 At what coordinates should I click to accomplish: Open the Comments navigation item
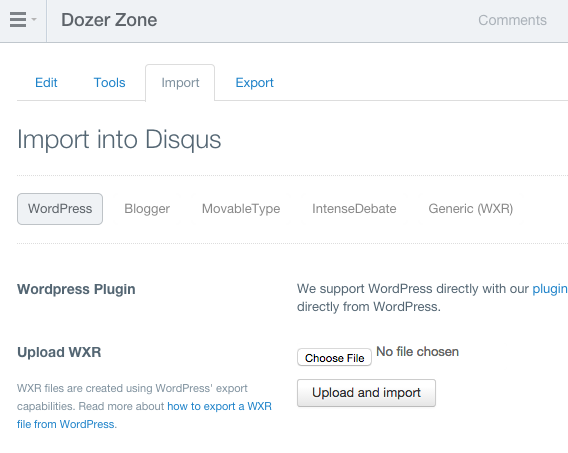pyautogui.click(x=512, y=20)
